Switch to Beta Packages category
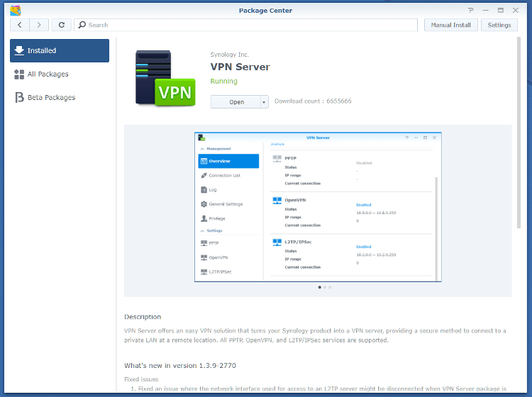 point(60,97)
